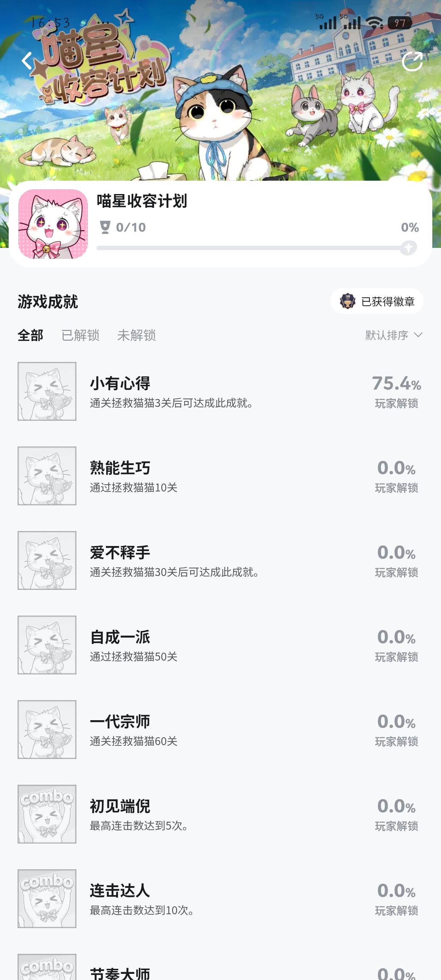Tap the trophy icon beside 0/10

(105, 227)
